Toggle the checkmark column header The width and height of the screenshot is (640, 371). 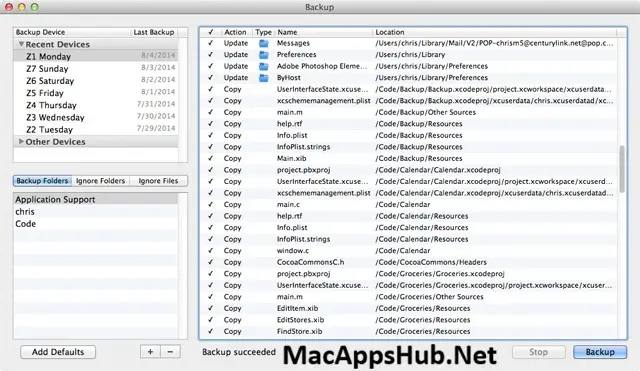tap(211, 32)
